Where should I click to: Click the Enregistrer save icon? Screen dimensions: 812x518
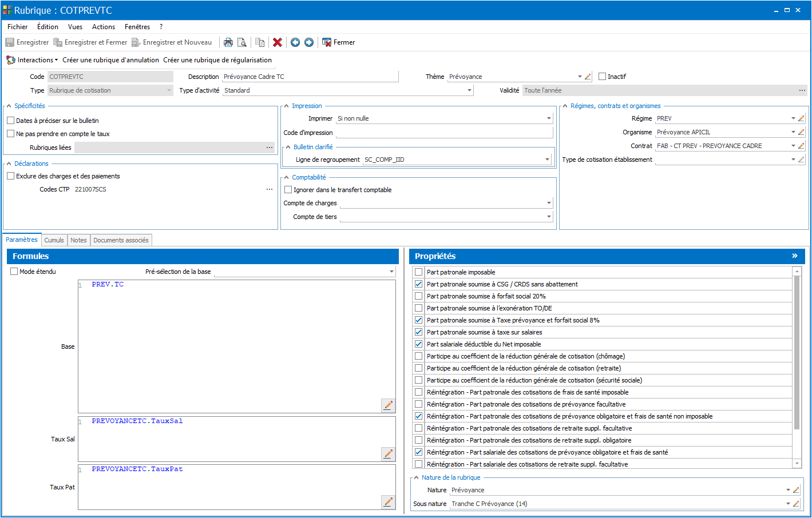(x=10, y=42)
